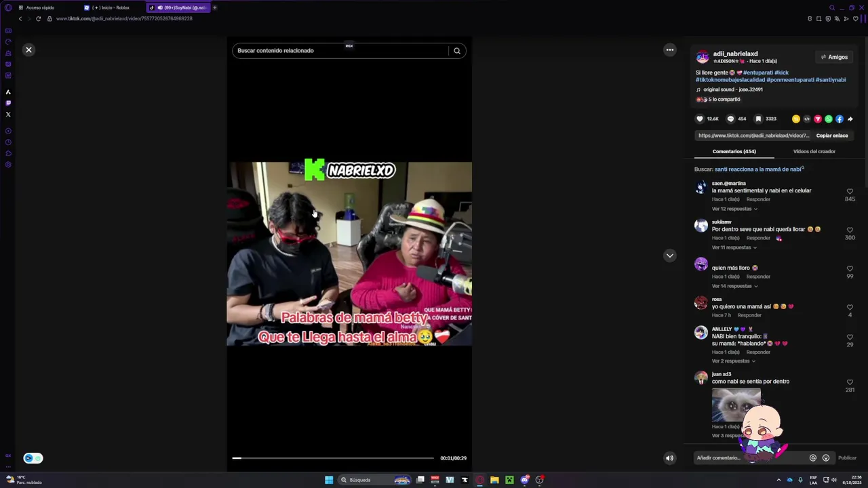Expand Ver 2 respuestas
This screenshot has width=868, height=488.
point(734,361)
